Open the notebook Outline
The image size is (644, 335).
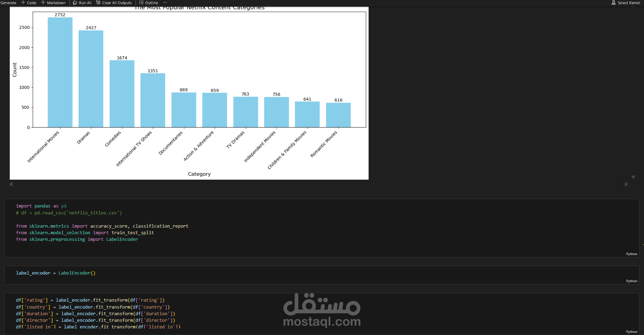pyautogui.click(x=148, y=3)
